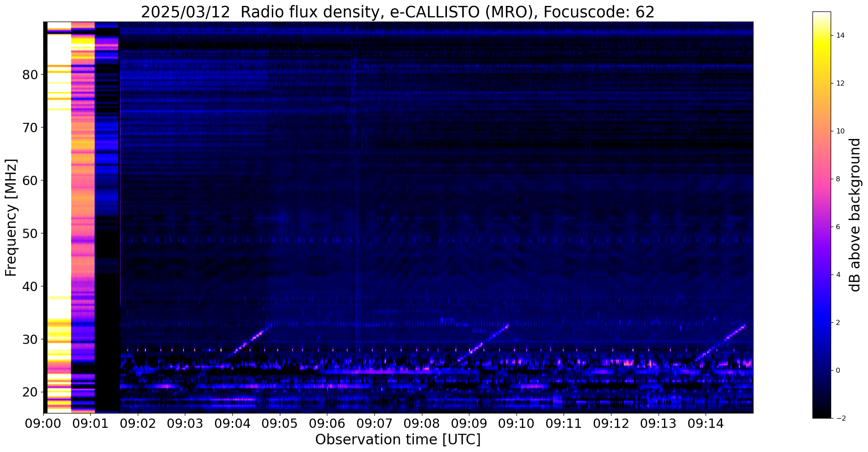Click the orange 10 dB colorbar region
This screenshot has height=452, width=868.
(x=821, y=131)
